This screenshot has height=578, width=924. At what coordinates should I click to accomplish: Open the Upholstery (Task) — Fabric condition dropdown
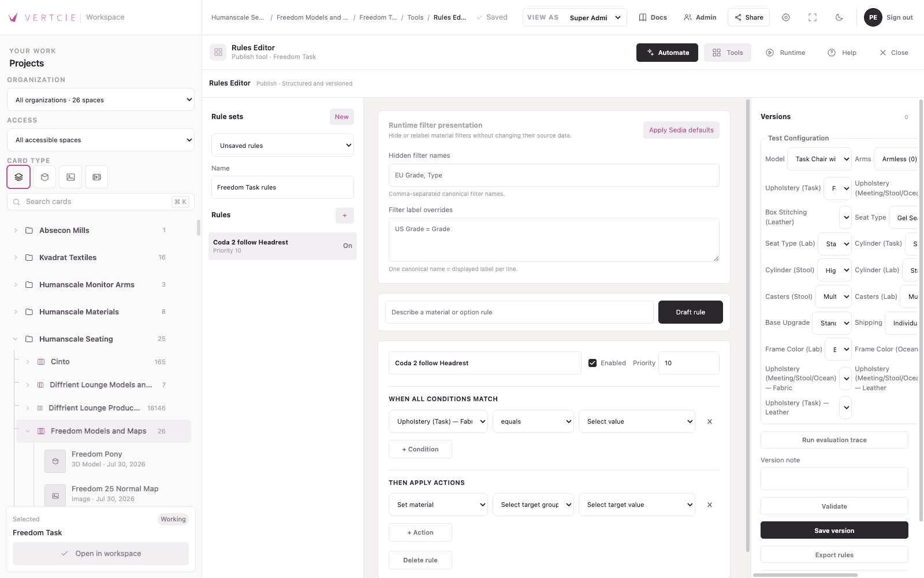tap(438, 421)
